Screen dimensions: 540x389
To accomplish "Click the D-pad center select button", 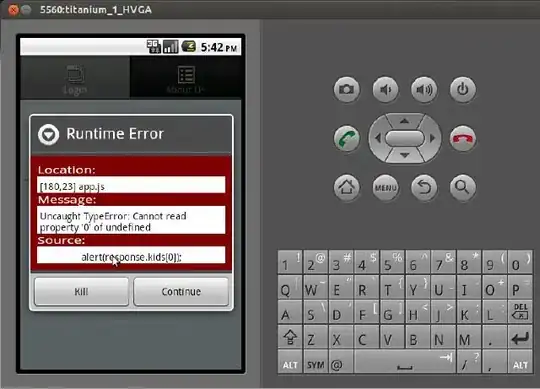I will point(405,138).
